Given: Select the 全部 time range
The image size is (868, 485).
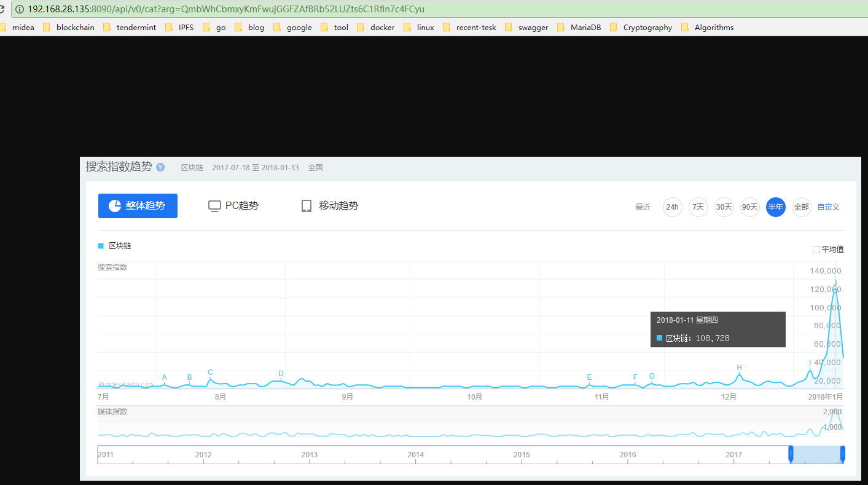Looking at the screenshot, I should click(802, 207).
